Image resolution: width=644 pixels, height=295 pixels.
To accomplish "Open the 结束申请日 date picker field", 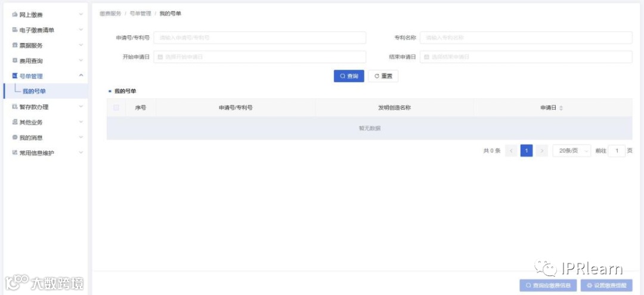I will click(x=526, y=57).
